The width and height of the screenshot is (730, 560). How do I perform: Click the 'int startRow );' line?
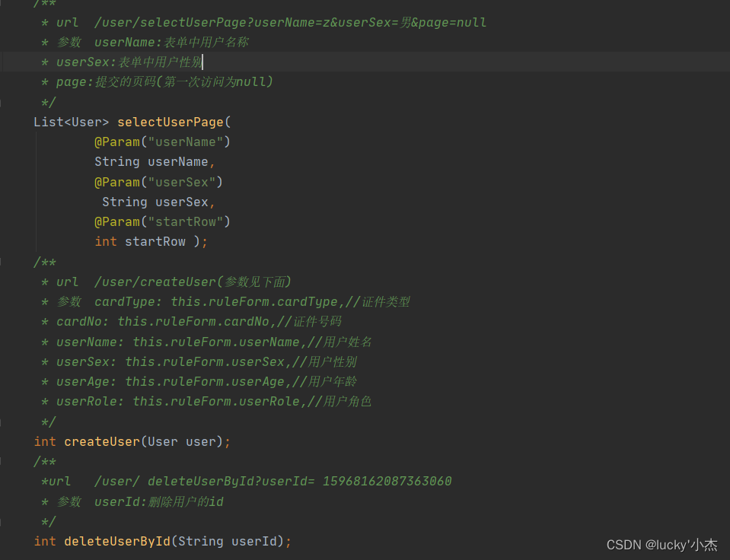click(x=151, y=242)
